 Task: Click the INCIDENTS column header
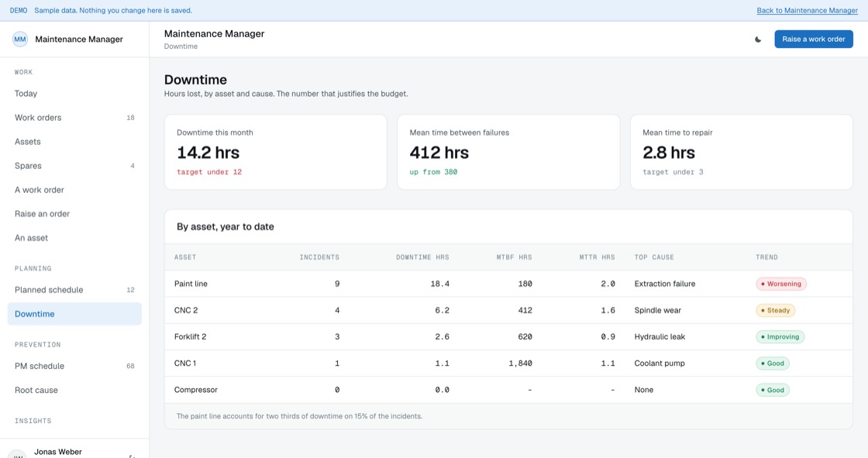point(319,257)
